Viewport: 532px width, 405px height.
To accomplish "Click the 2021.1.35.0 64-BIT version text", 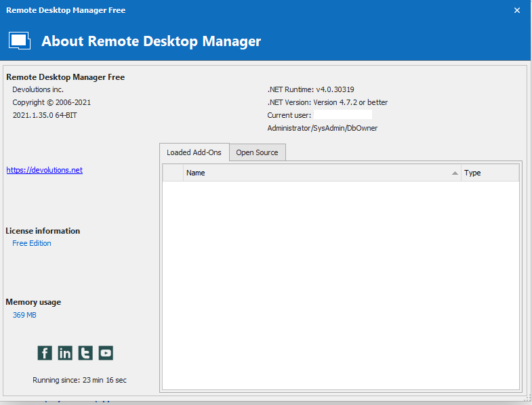I will click(45, 115).
